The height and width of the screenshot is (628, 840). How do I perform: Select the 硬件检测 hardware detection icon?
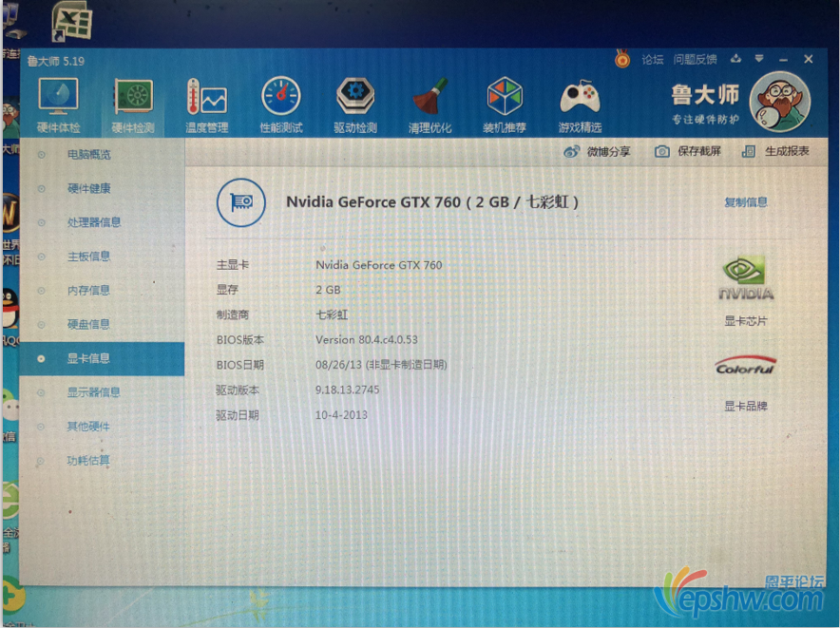[x=133, y=105]
